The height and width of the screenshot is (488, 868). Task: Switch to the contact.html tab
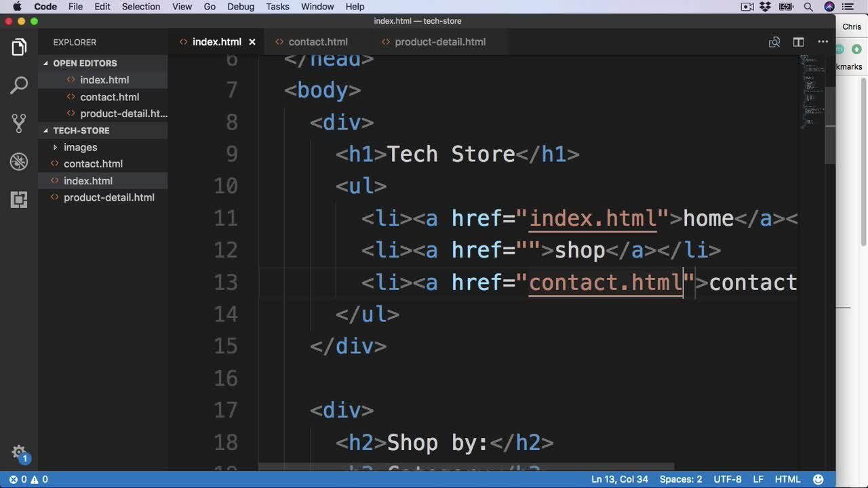pos(317,42)
